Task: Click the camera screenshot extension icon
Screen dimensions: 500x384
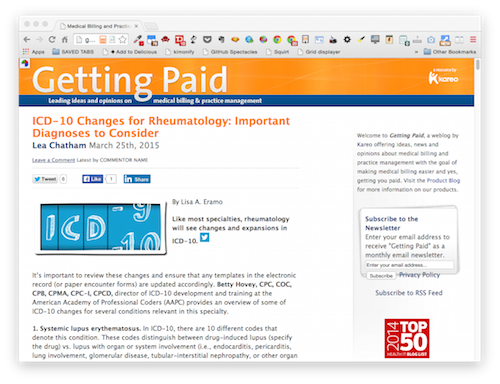Action: click(431, 40)
